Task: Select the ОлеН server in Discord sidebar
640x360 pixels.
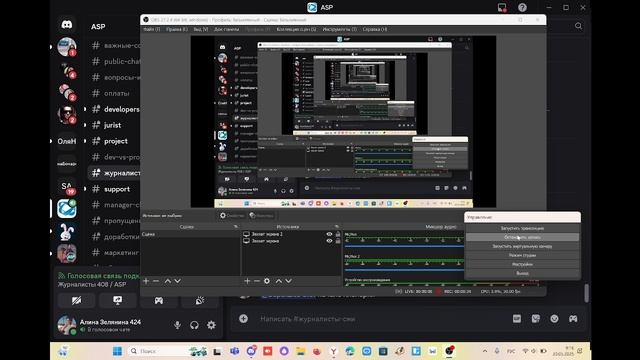Action: click(x=67, y=141)
